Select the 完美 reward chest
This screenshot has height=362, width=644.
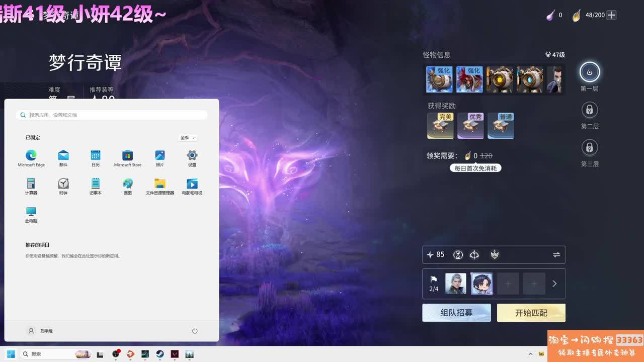tap(440, 126)
